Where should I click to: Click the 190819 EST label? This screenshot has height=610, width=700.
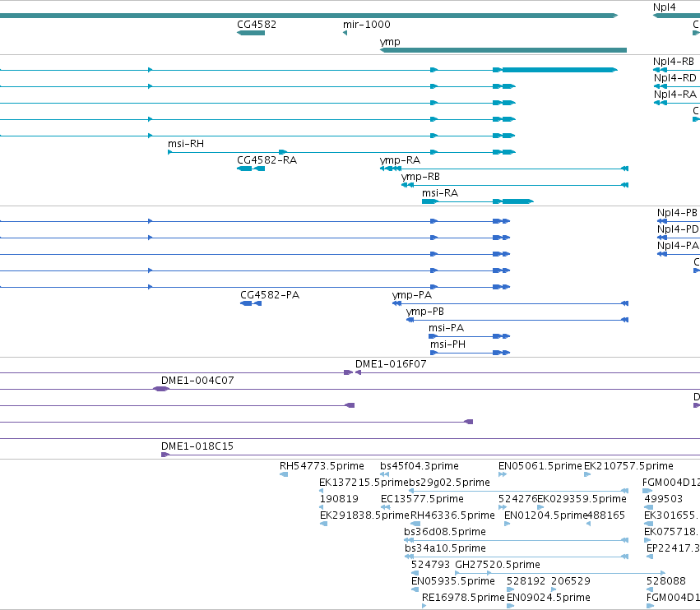(339, 499)
